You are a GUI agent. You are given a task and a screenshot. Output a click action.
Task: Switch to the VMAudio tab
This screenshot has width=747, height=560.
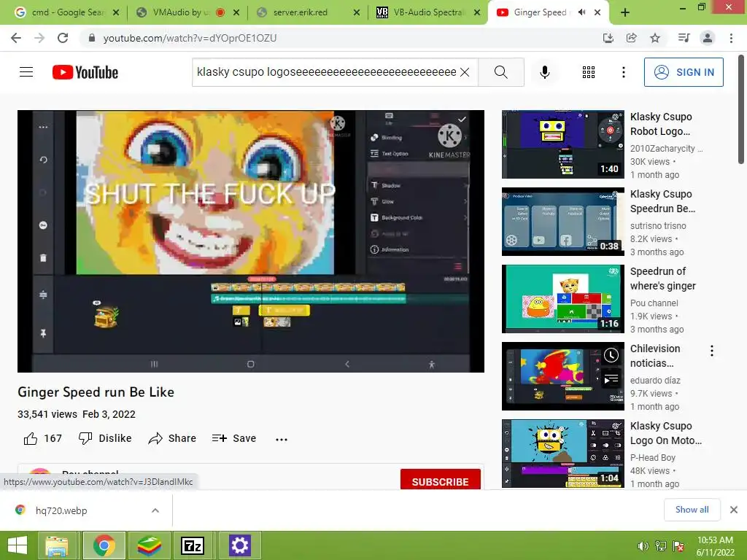pos(180,12)
